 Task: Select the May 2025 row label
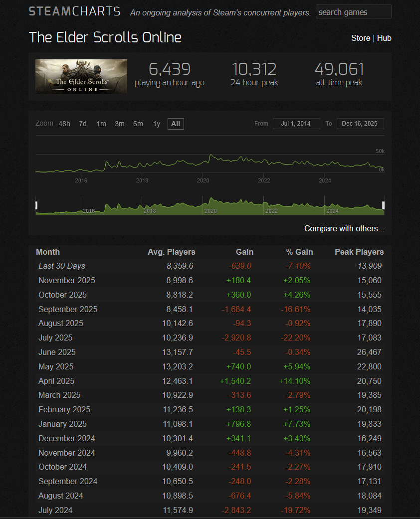(56, 367)
